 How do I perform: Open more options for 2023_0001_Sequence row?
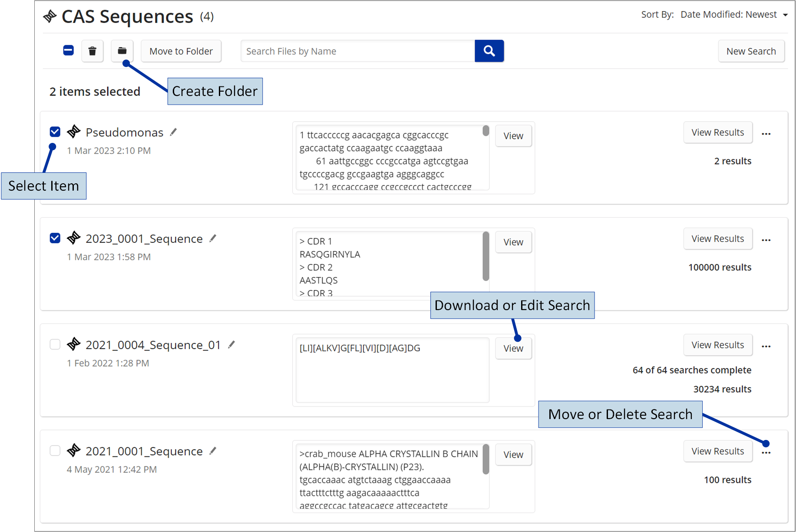(766, 240)
